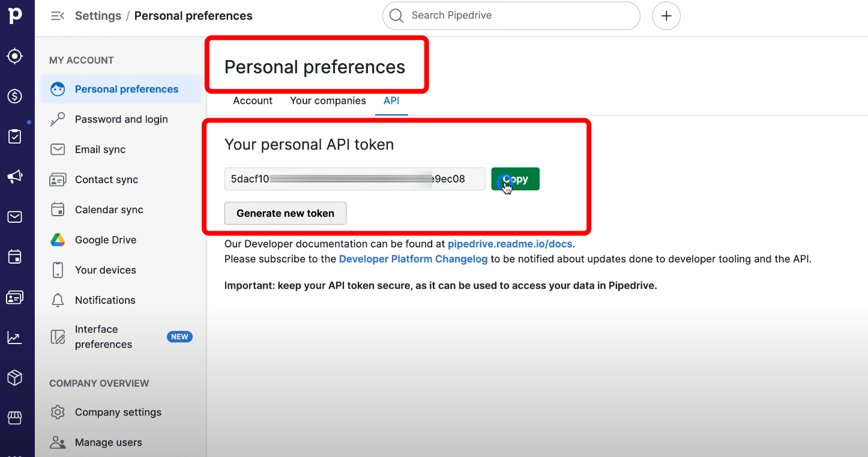The height and width of the screenshot is (457, 868).
Task: Open the quick-add plus menu
Action: (666, 16)
